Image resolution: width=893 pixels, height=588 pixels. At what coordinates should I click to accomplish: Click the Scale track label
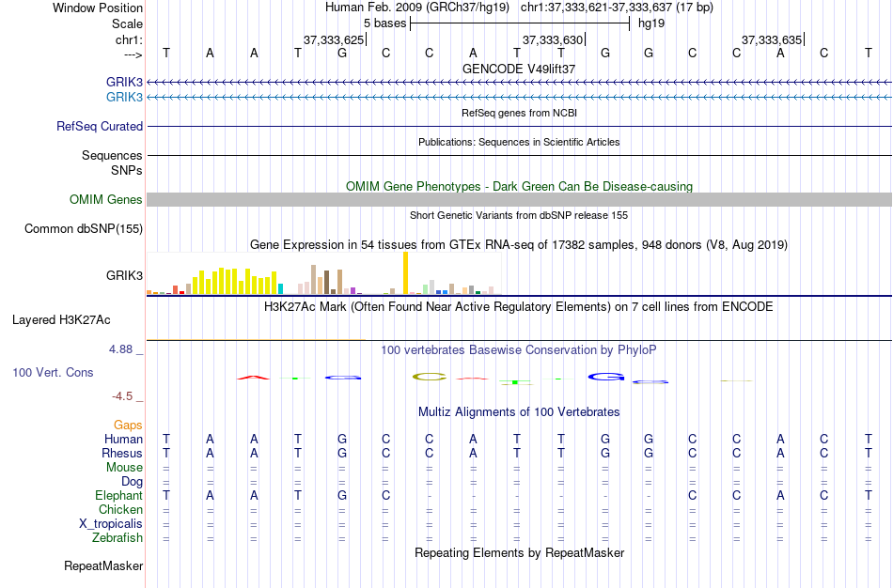click(127, 23)
